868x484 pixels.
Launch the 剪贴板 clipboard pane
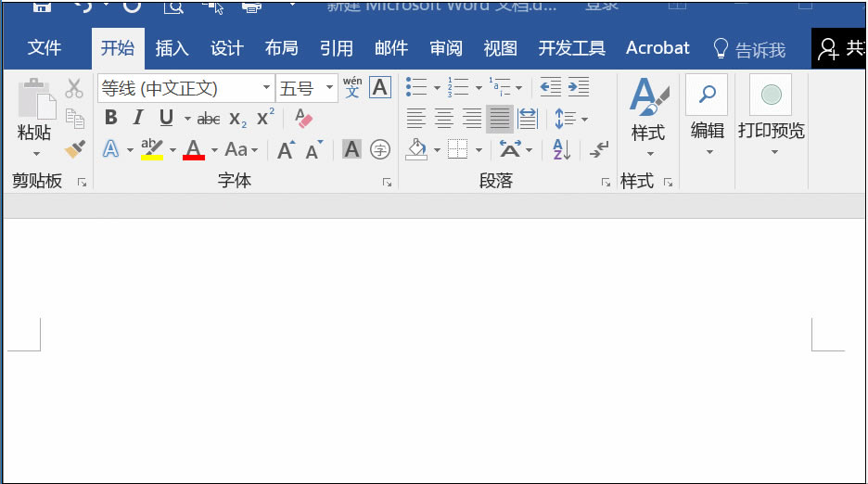(82, 182)
